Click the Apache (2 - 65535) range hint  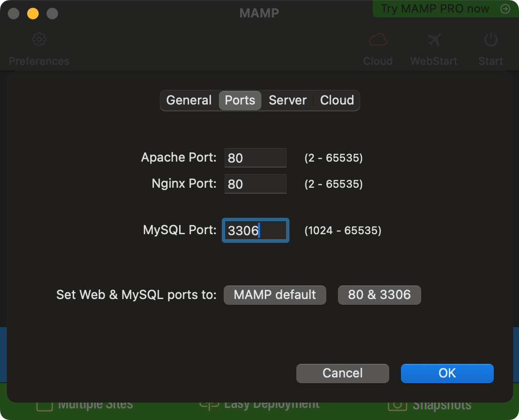[334, 158]
